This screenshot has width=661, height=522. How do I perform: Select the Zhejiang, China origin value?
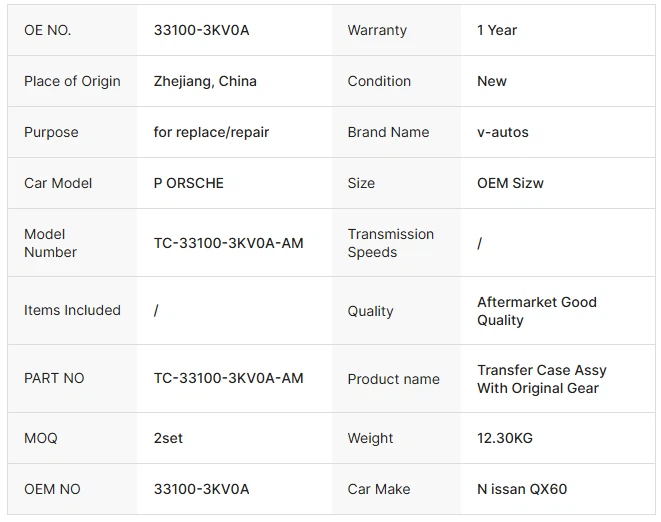pos(205,81)
